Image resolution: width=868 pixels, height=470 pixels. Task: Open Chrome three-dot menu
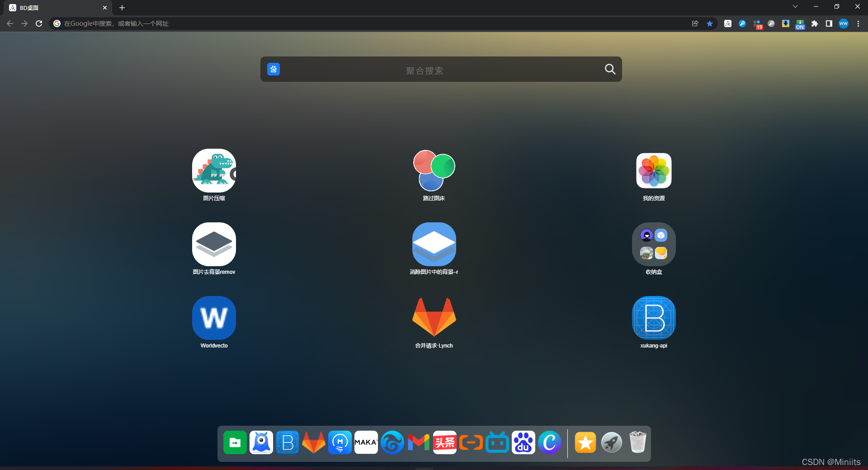click(x=858, y=23)
